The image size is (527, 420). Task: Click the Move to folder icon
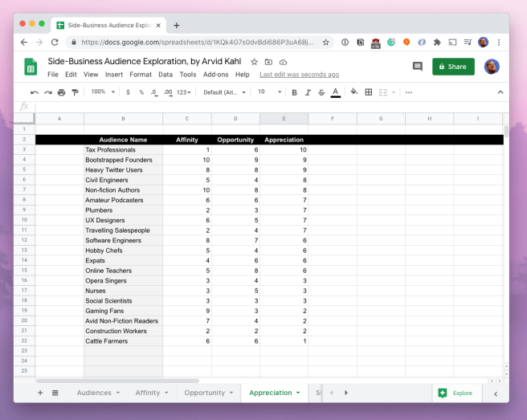(268, 62)
